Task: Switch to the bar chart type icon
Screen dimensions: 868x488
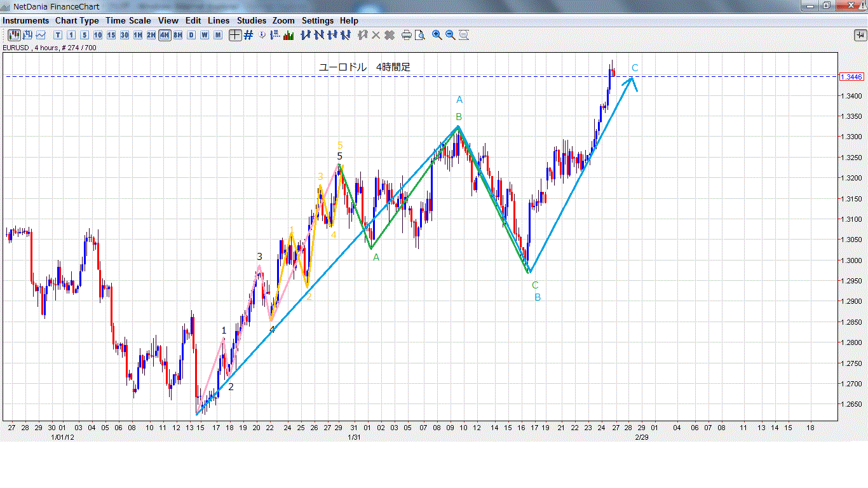Action: (x=27, y=35)
